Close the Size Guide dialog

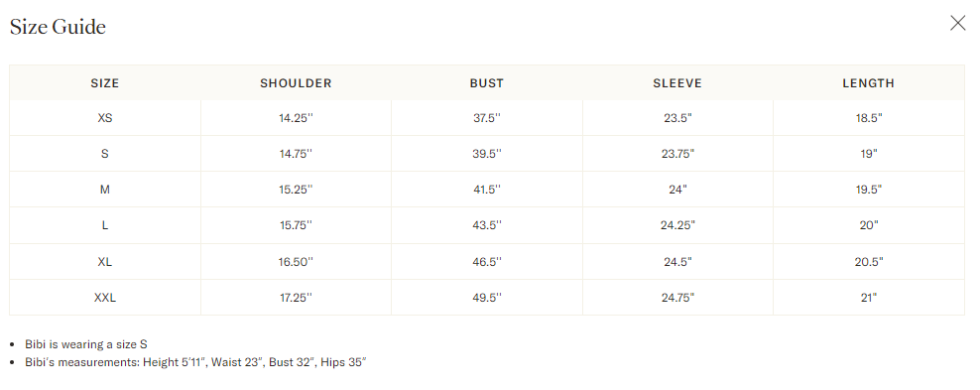click(957, 24)
